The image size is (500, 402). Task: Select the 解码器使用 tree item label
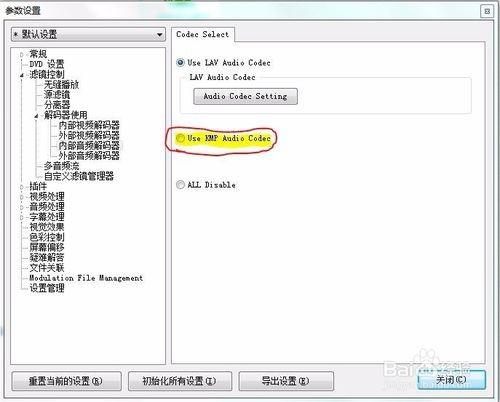pos(66,115)
